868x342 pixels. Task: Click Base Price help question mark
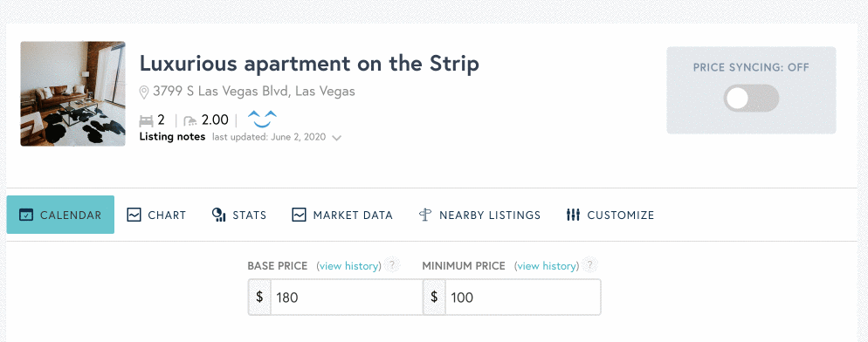click(x=392, y=265)
